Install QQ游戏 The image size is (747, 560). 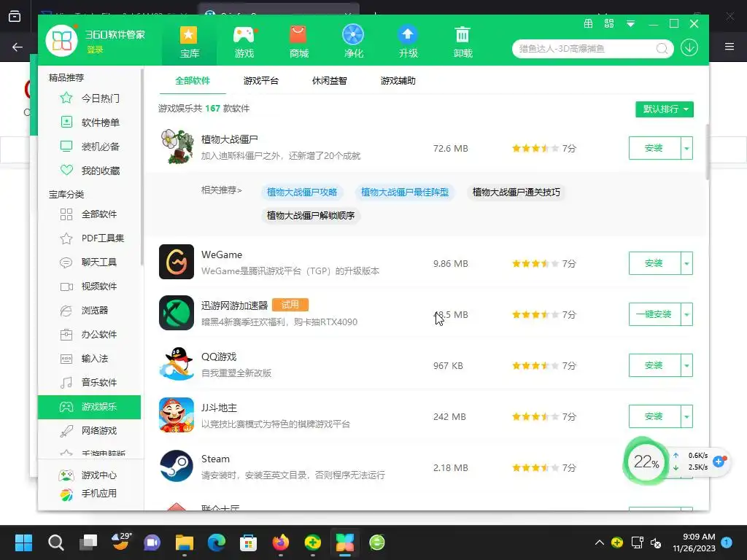tap(654, 365)
